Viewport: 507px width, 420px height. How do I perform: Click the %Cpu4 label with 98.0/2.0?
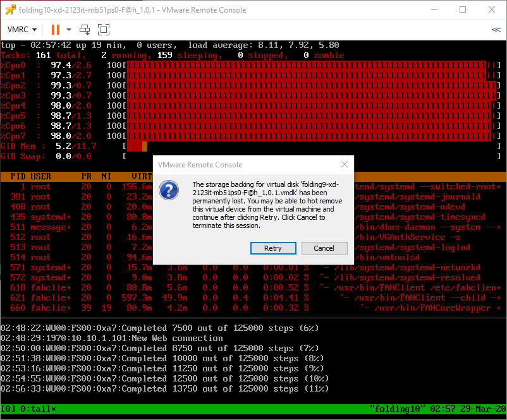[x=46, y=106]
